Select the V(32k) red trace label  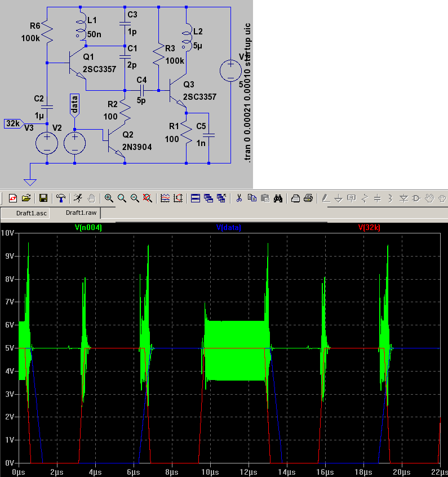pos(369,227)
